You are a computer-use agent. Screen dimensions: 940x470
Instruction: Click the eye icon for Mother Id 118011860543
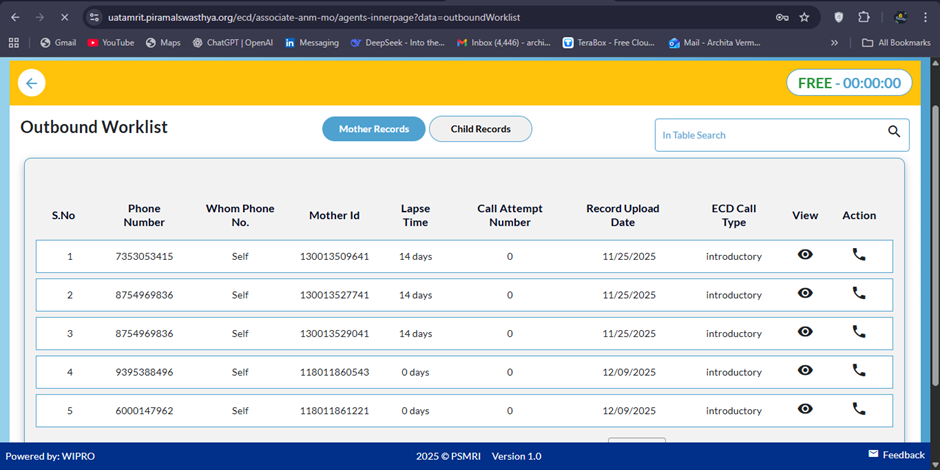[805, 370]
